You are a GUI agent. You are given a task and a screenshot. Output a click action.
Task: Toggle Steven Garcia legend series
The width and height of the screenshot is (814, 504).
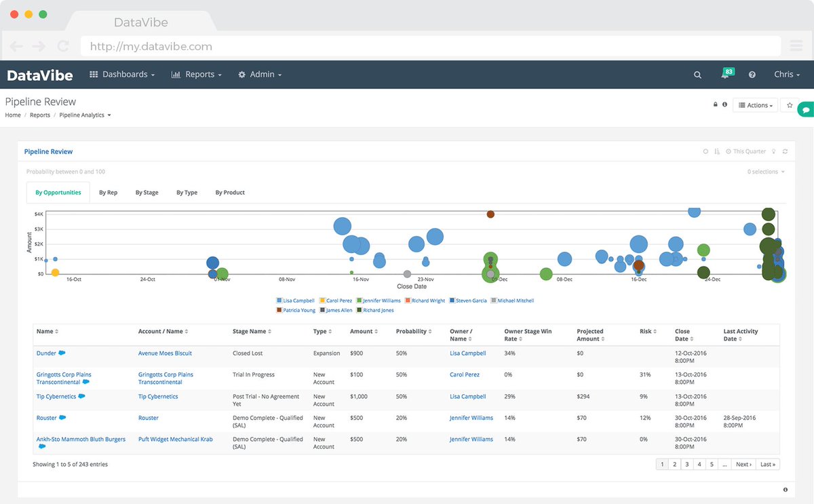tap(468, 301)
